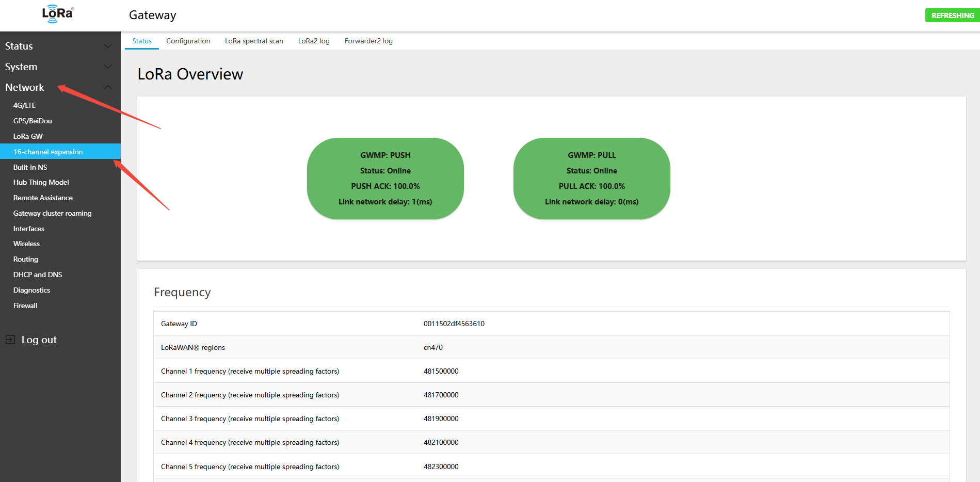Navigate to Hub Thing Model
Image resolution: width=980 pixels, height=482 pixels.
pos(41,182)
